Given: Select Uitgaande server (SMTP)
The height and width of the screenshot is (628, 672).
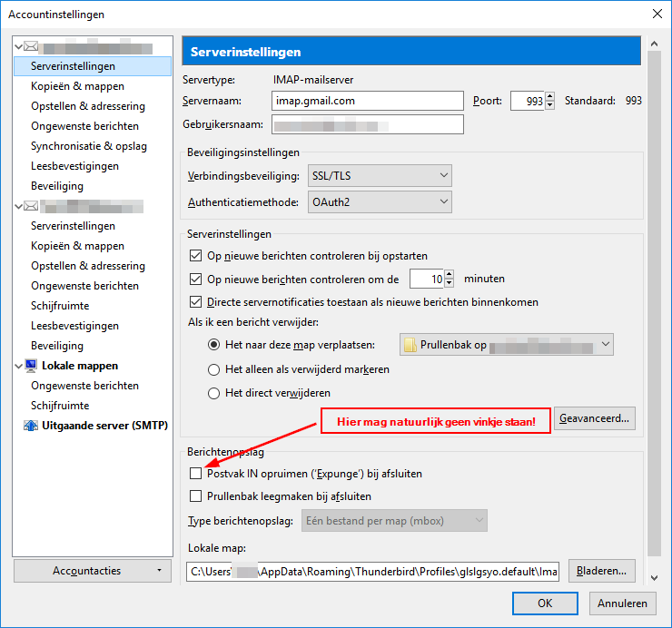Looking at the screenshot, I should [104, 426].
